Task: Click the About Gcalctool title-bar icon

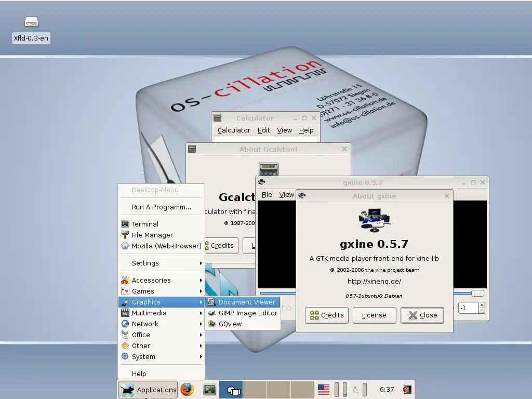Action: pyautogui.click(x=192, y=149)
